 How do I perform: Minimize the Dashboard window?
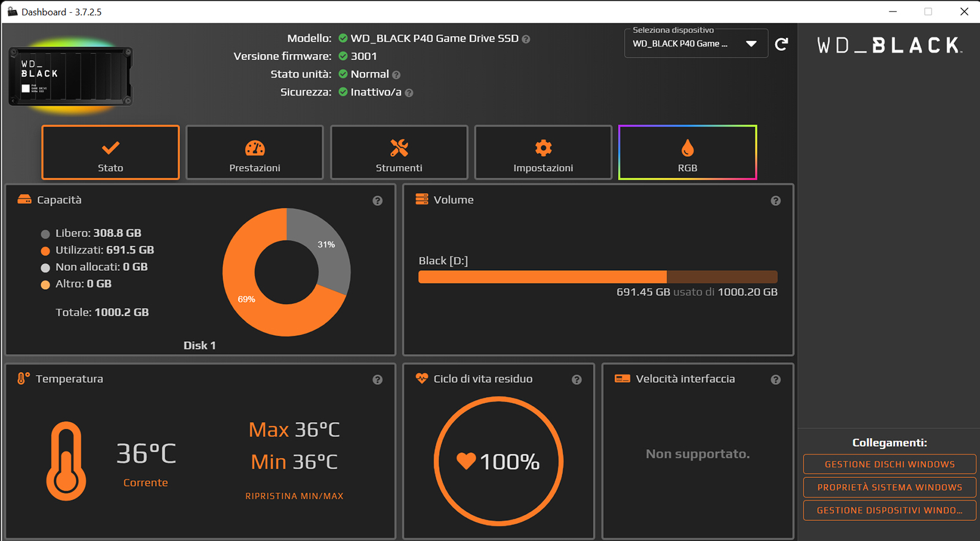[x=892, y=12]
